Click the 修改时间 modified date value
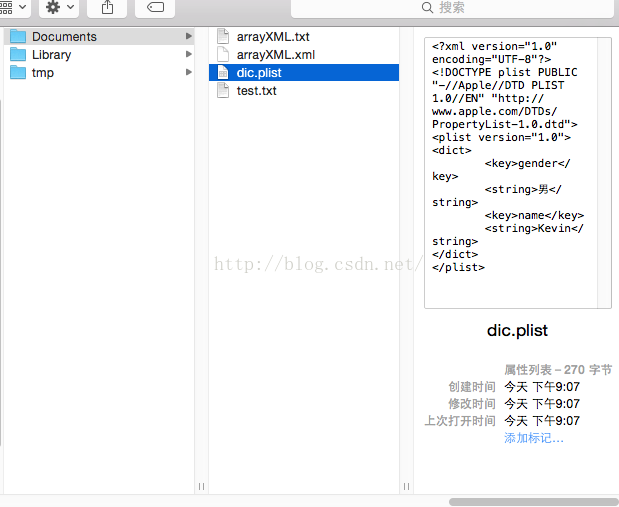619x507 pixels. coord(542,404)
